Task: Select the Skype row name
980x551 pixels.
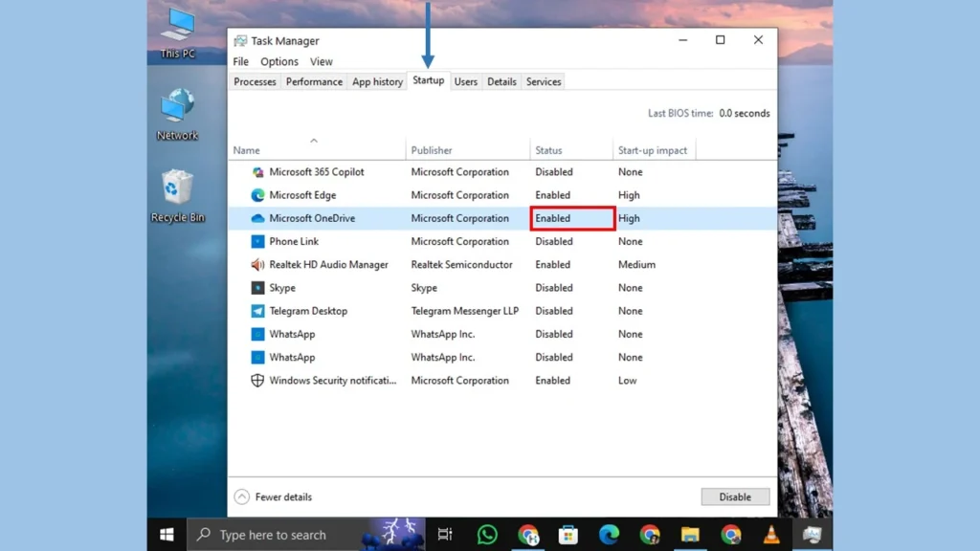Action: tap(282, 287)
